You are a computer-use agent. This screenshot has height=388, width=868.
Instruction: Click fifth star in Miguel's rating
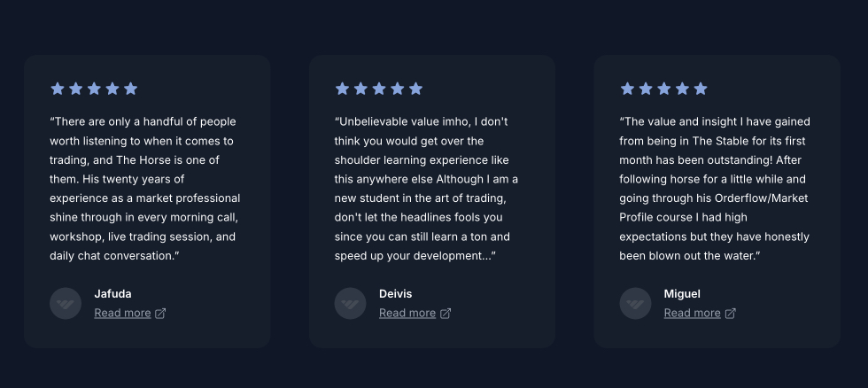click(701, 89)
